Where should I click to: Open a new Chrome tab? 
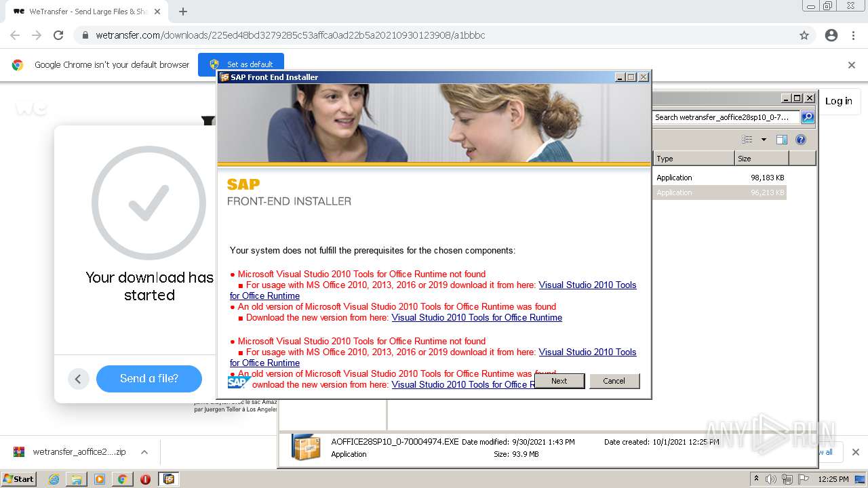coord(182,12)
